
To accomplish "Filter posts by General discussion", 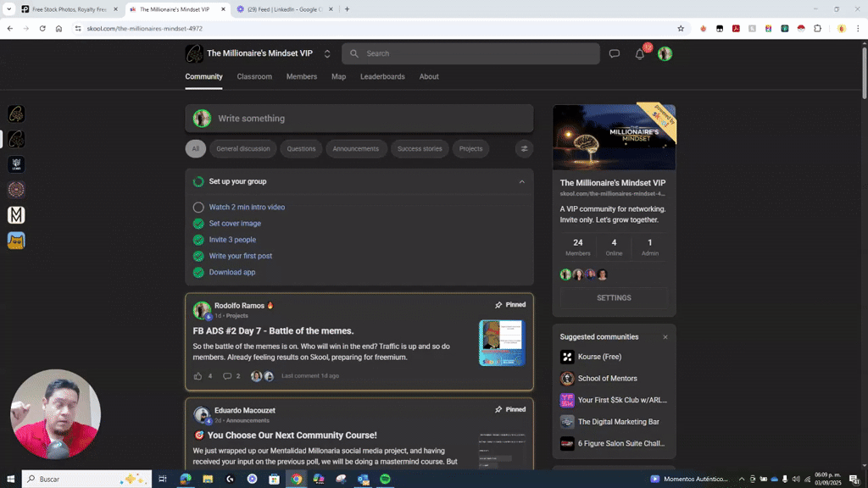I will [x=243, y=148].
